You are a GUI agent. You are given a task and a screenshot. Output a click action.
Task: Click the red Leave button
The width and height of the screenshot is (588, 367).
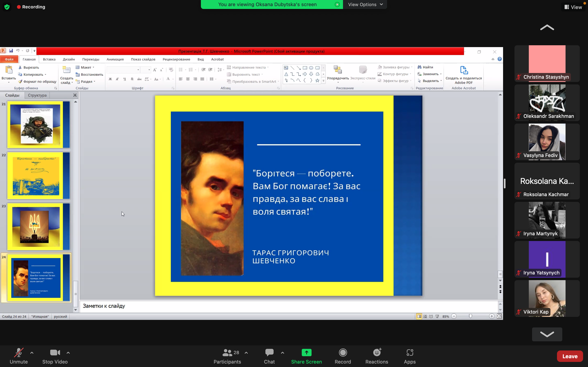(x=570, y=356)
